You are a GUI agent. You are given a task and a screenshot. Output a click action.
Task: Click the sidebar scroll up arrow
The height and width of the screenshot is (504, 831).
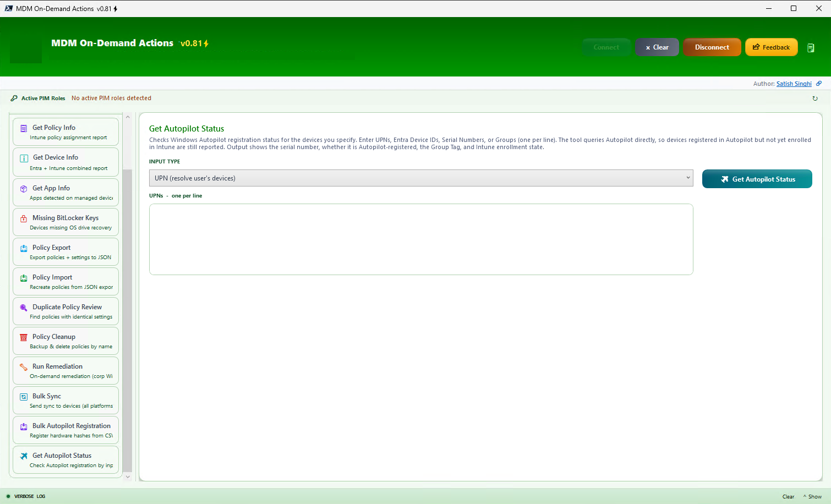point(128,117)
